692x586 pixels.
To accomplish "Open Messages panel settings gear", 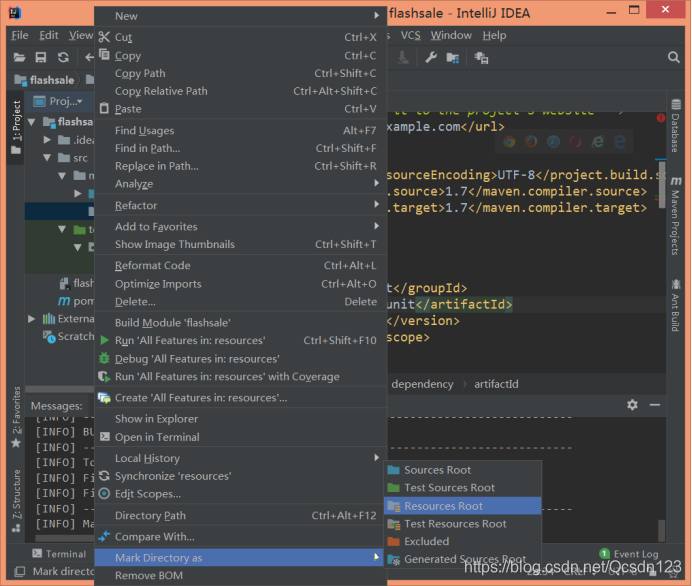I will point(632,405).
